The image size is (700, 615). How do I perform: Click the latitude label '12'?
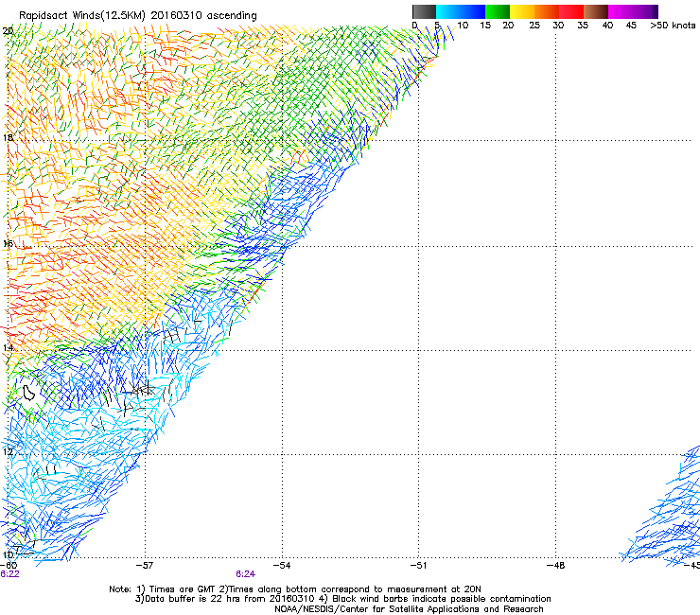pos(8,452)
